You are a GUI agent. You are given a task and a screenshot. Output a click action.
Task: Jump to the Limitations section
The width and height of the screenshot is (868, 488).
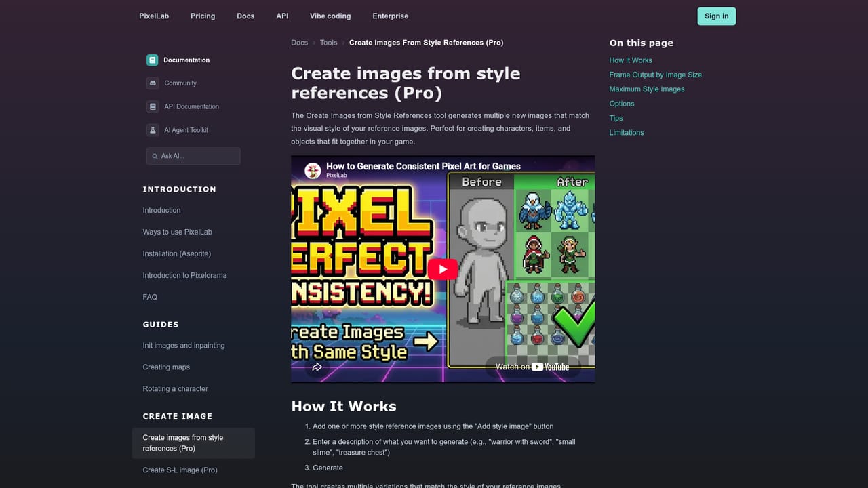627,133
